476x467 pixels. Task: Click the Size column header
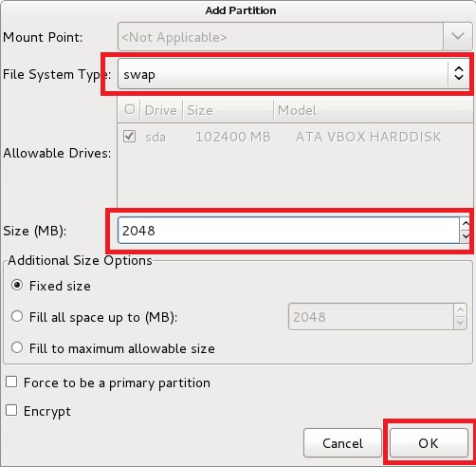(x=228, y=110)
